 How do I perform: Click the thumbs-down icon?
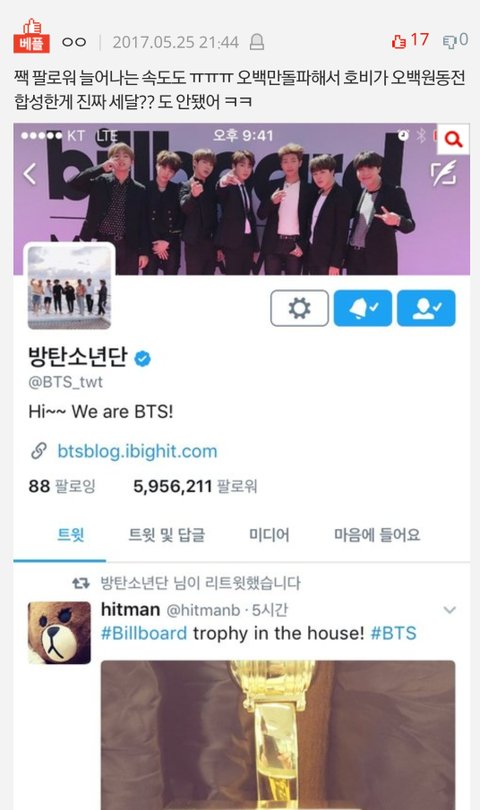point(449,41)
